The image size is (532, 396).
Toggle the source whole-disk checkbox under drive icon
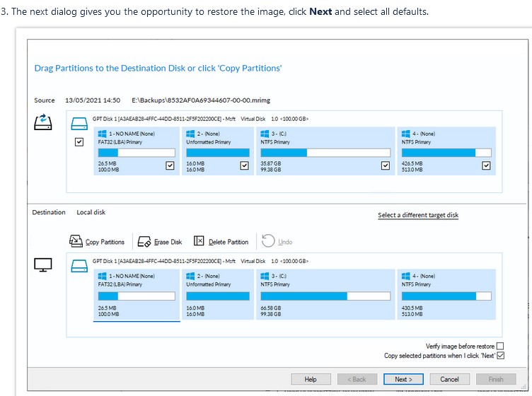79,141
